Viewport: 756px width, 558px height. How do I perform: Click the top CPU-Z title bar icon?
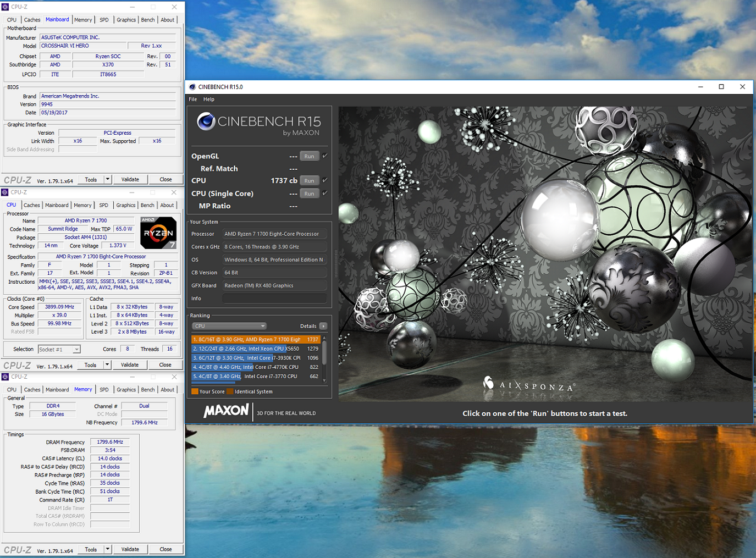click(x=5, y=7)
